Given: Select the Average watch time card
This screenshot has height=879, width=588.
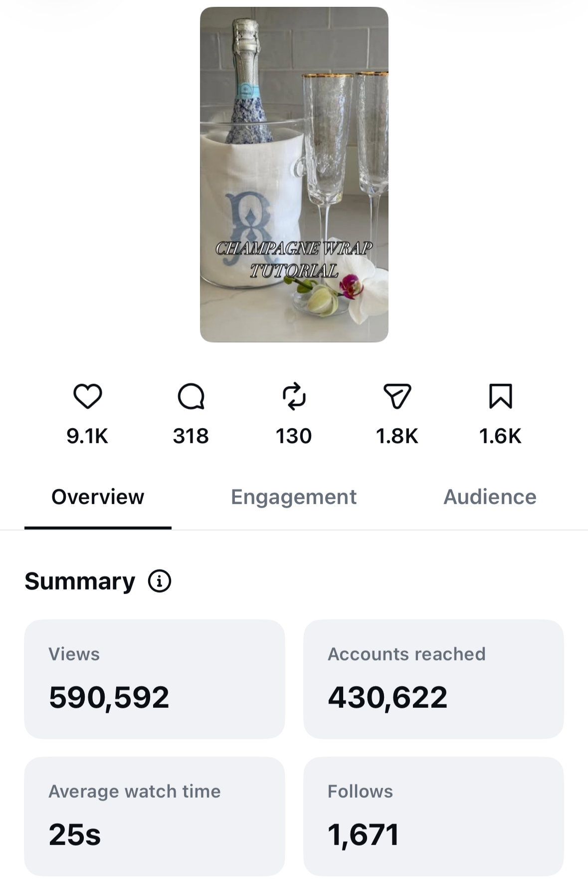Looking at the screenshot, I should (x=155, y=816).
